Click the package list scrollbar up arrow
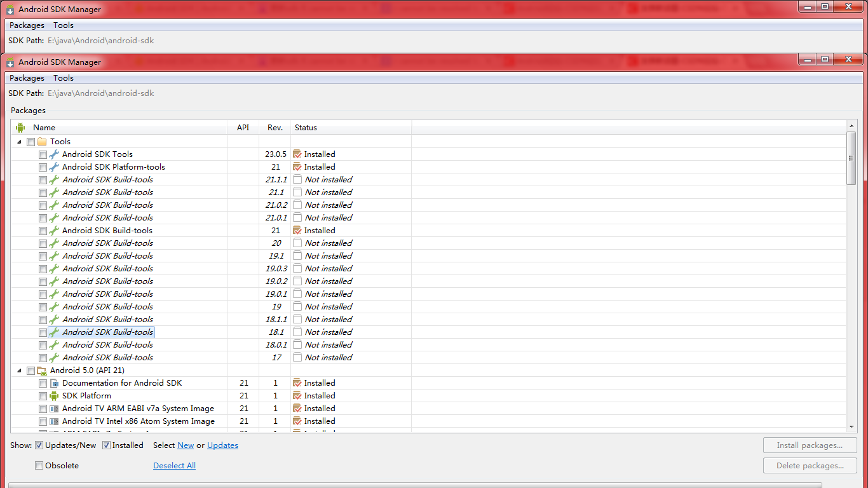This screenshot has height=488, width=868. pyautogui.click(x=851, y=126)
